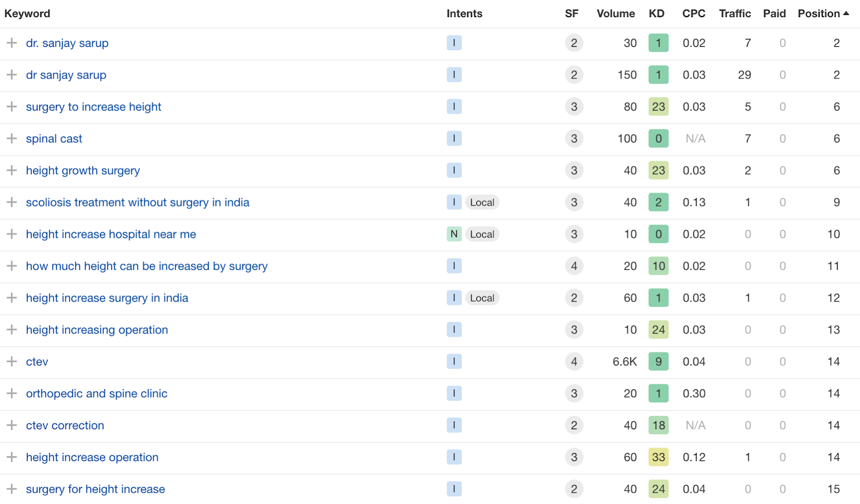Sort by Volume column header
This screenshot has width=860, height=504.
point(616,13)
